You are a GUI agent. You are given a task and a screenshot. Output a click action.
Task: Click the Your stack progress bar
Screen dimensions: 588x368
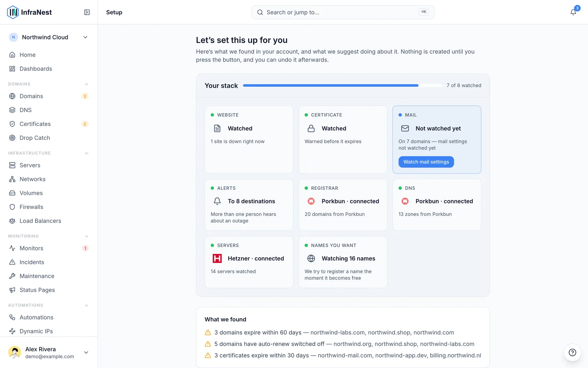click(342, 85)
